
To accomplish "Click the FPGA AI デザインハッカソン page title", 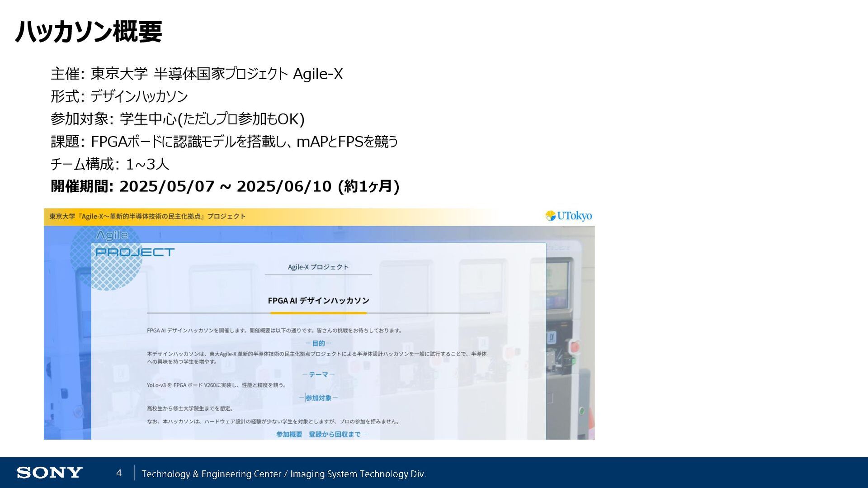I will pyautogui.click(x=318, y=300).
